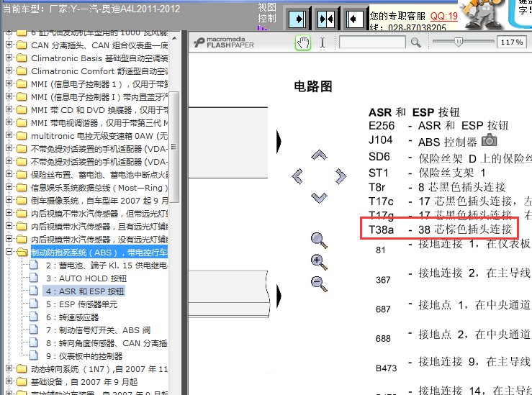Click the FlashPaper search magnifier icon
The image size is (532, 395).
pos(415,42)
